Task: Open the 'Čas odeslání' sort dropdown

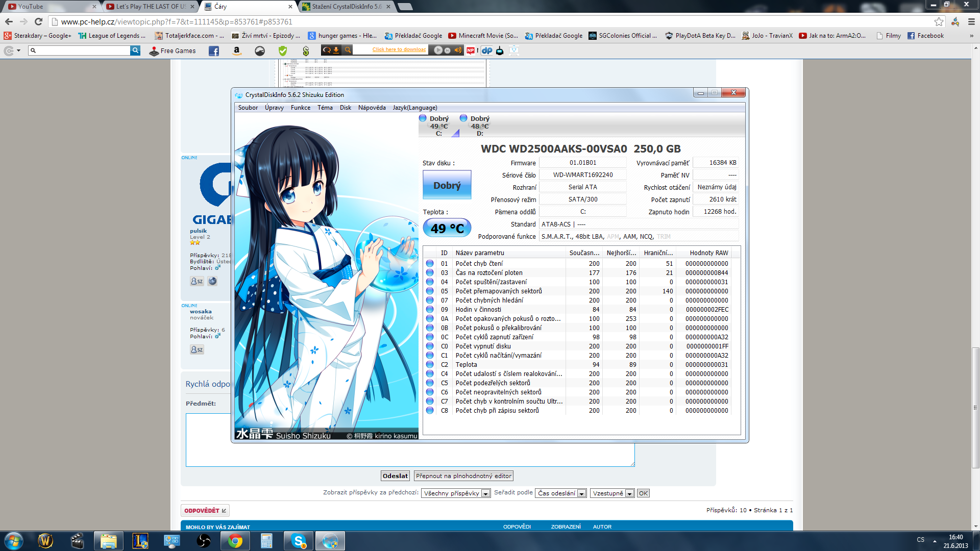Action: (x=561, y=493)
